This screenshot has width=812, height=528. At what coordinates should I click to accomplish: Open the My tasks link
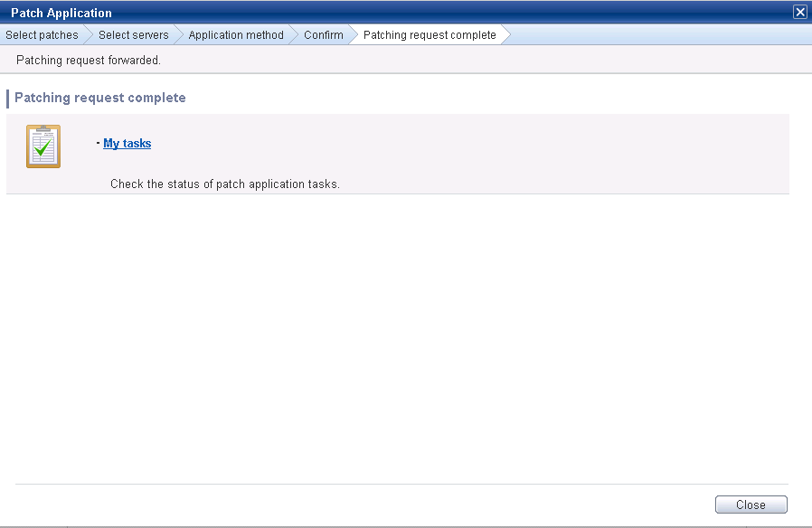click(x=127, y=144)
